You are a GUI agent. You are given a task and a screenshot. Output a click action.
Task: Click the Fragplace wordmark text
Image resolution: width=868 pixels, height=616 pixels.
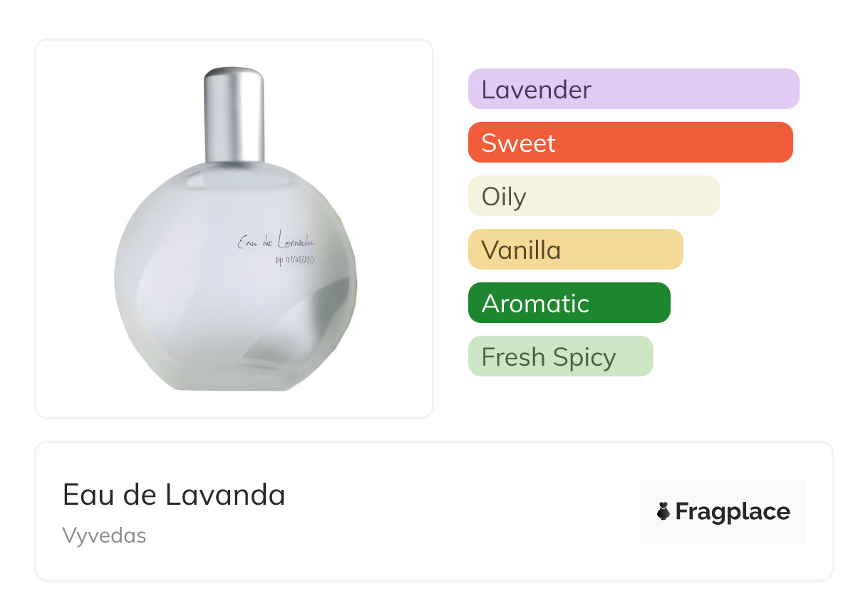tap(733, 512)
